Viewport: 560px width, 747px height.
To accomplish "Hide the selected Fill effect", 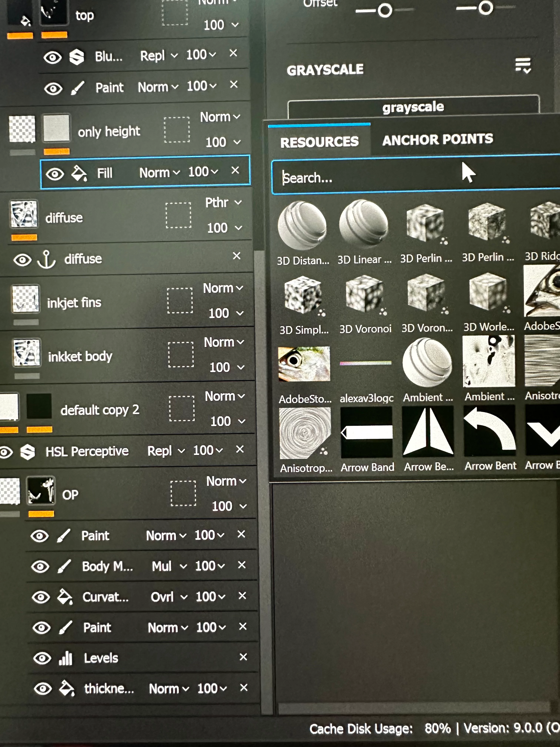I will click(55, 174).
